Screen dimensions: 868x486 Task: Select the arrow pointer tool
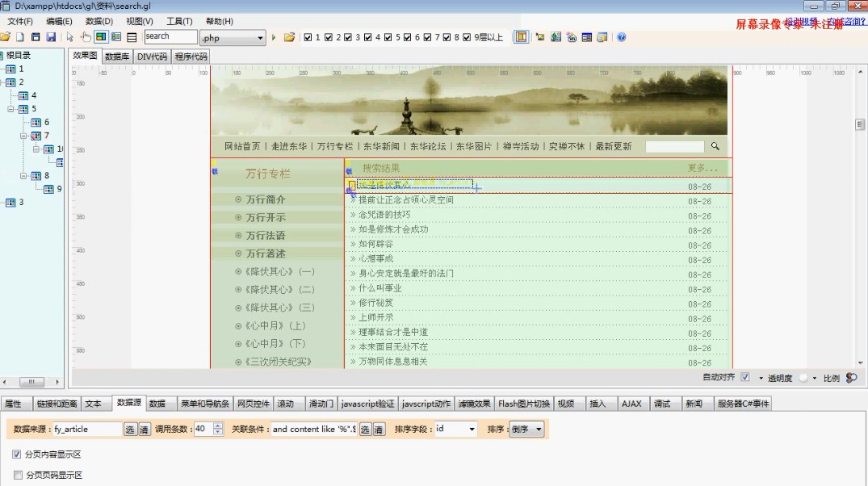pos(69,37)
